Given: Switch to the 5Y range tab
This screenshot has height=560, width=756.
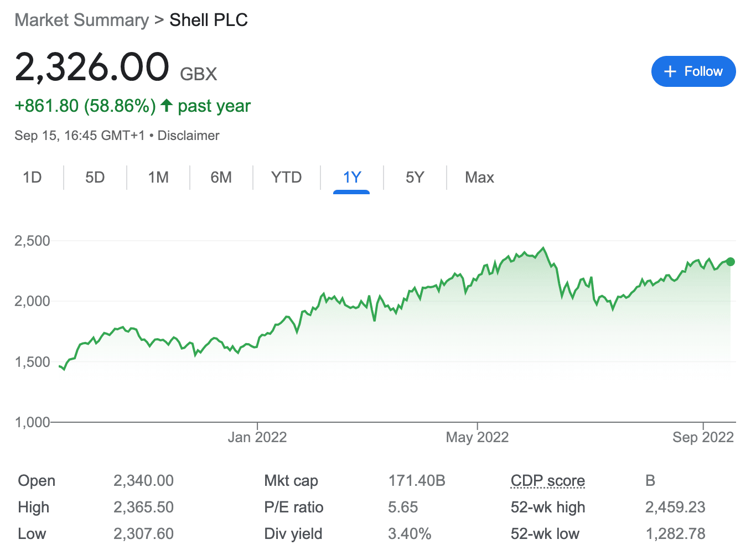Looking at the screenshot, I should pos(415,178).
